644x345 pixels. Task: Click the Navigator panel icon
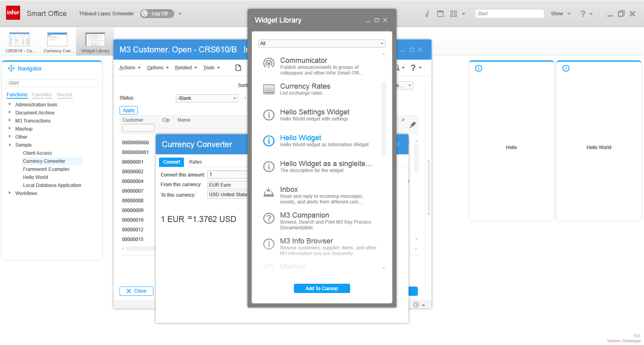(11, 69)
